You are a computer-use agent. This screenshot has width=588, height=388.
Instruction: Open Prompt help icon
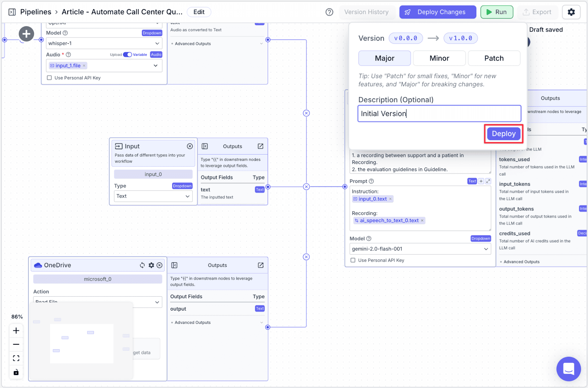[371, 181]
